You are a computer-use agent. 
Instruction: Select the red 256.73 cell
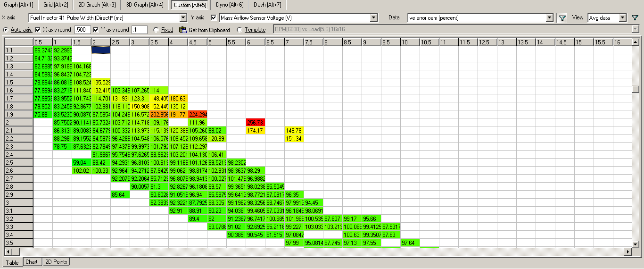[255, 122]
